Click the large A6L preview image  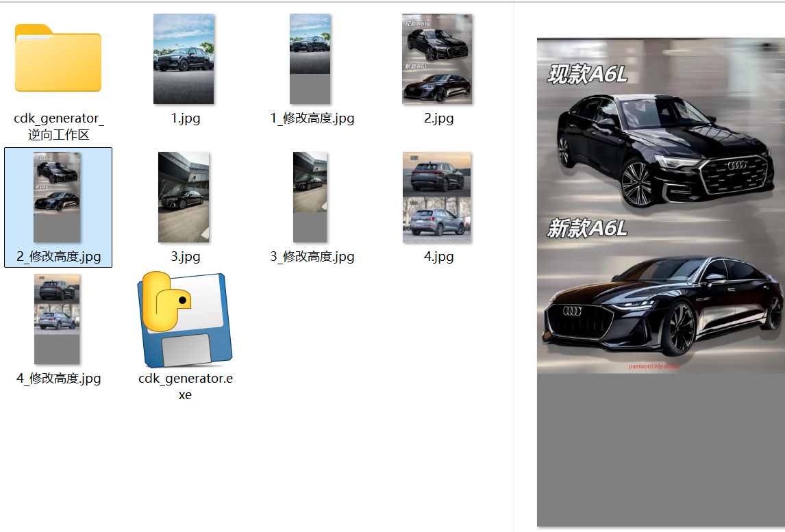click(x=661, y=283)
